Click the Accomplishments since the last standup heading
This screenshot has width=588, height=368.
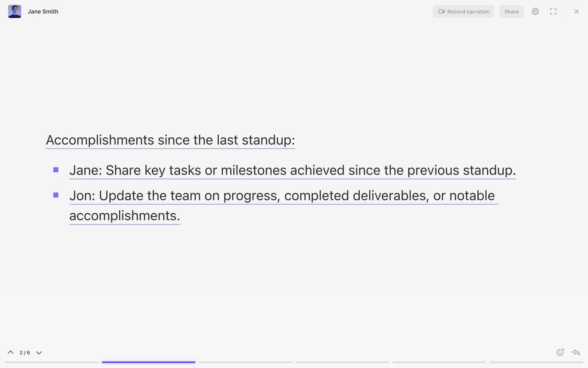click(x=170, y=140)
